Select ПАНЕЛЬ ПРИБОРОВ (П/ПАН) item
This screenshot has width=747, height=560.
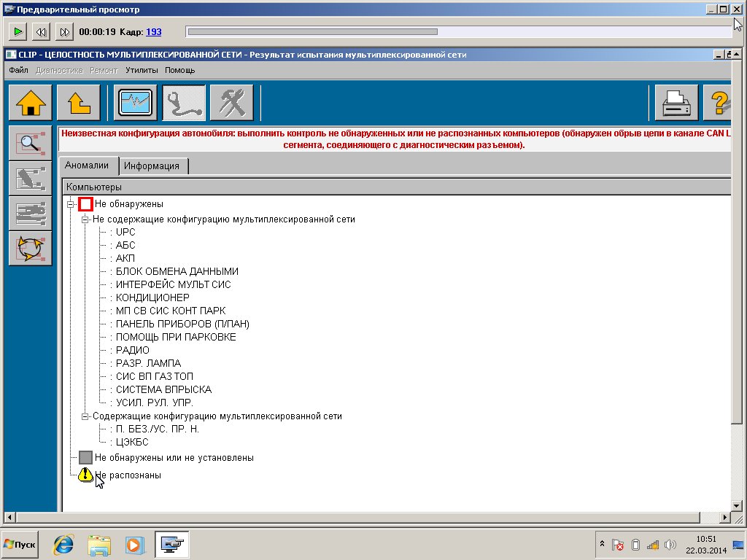[182, 324]
